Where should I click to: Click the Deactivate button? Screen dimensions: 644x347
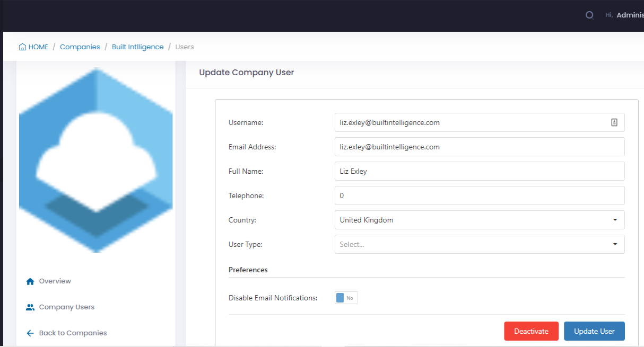point(531,331)
